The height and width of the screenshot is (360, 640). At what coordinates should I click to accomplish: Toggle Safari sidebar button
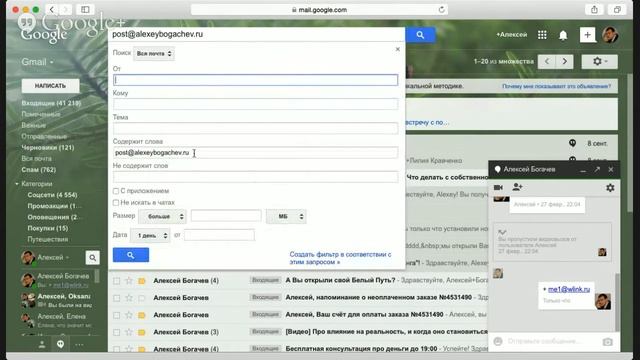click(x=85, y=9)
